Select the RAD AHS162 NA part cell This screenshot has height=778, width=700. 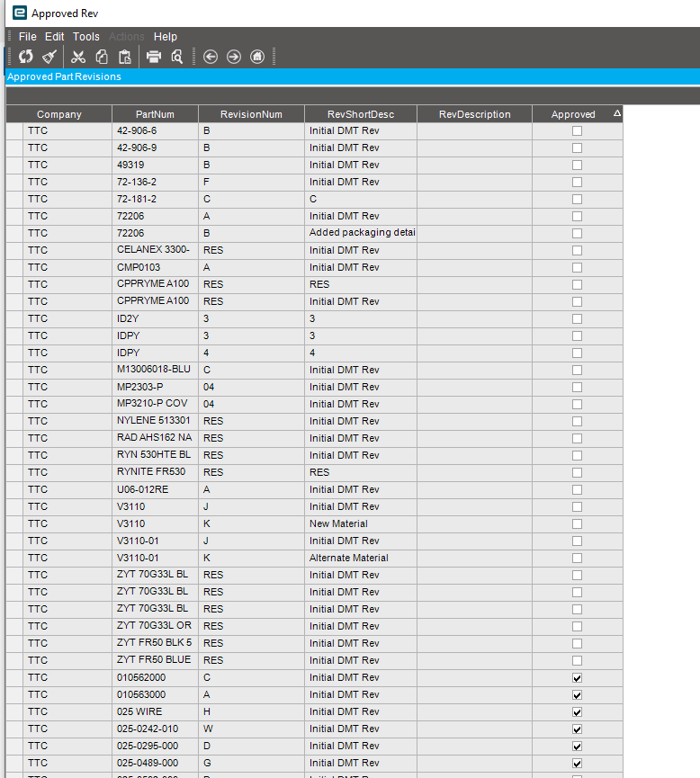tap(155, 438)
